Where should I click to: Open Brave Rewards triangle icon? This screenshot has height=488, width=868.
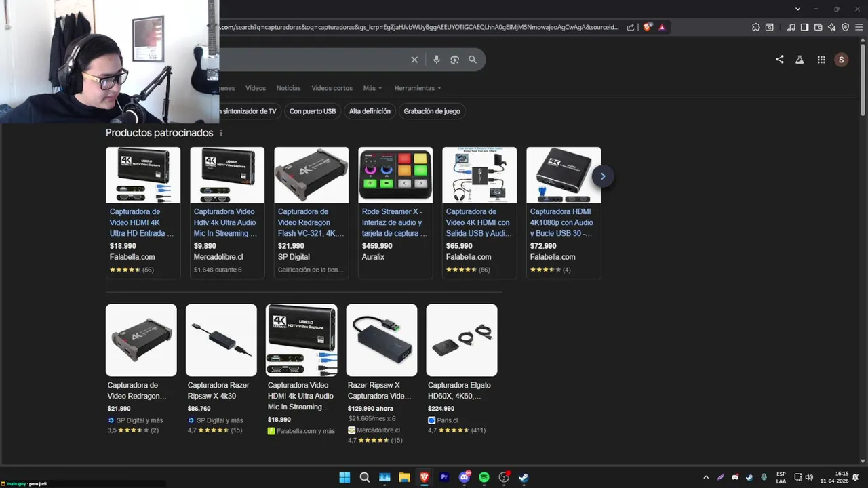coord(662,27)
